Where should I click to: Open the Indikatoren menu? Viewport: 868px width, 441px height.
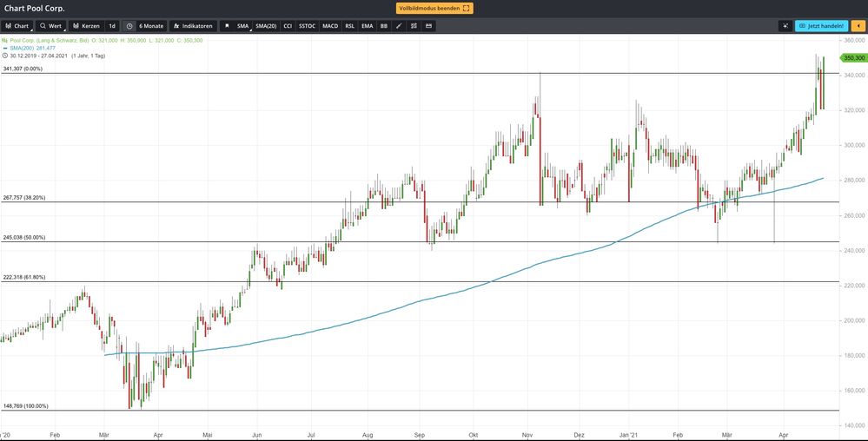pyautogui.click(x=193, y=26)
